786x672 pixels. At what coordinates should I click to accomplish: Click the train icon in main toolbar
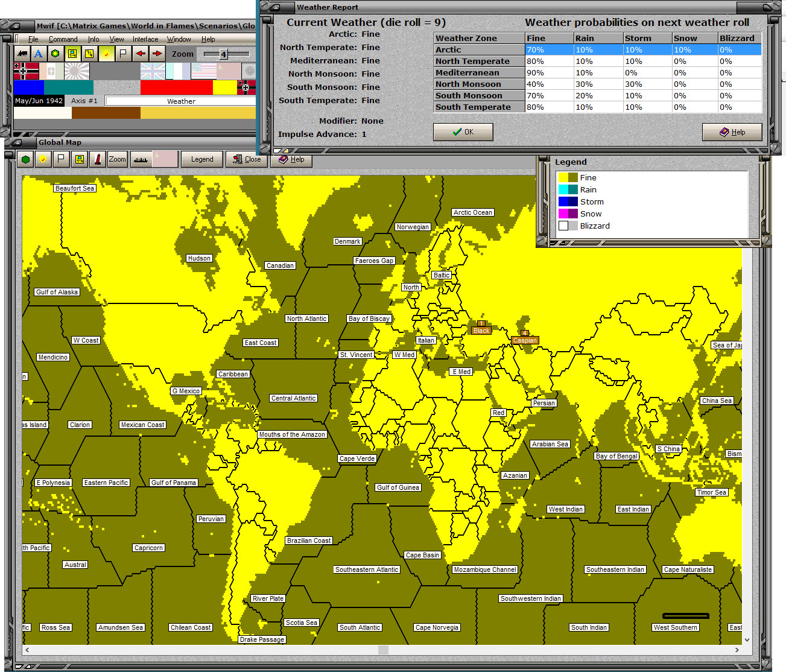click(22, 54)
